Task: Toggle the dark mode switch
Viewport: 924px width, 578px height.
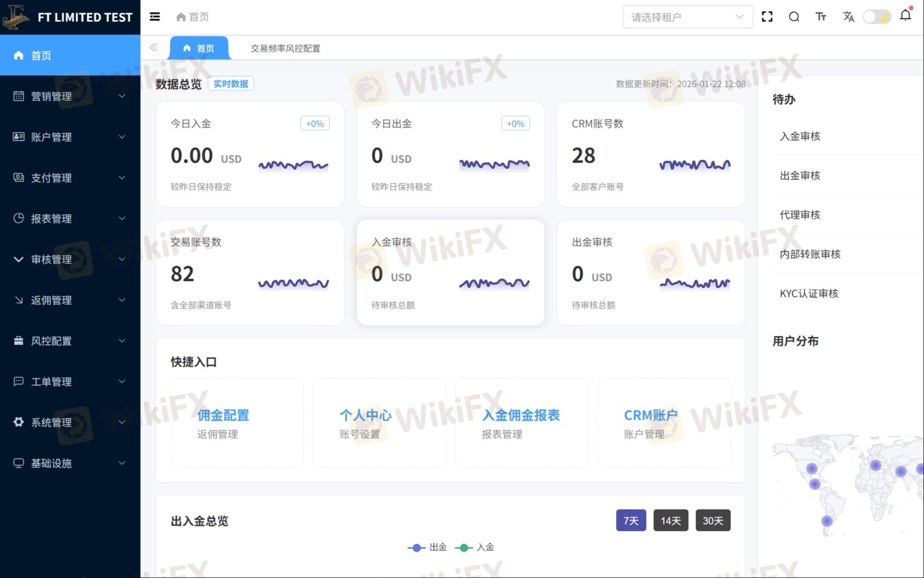Action: click(x=876, y=17)
